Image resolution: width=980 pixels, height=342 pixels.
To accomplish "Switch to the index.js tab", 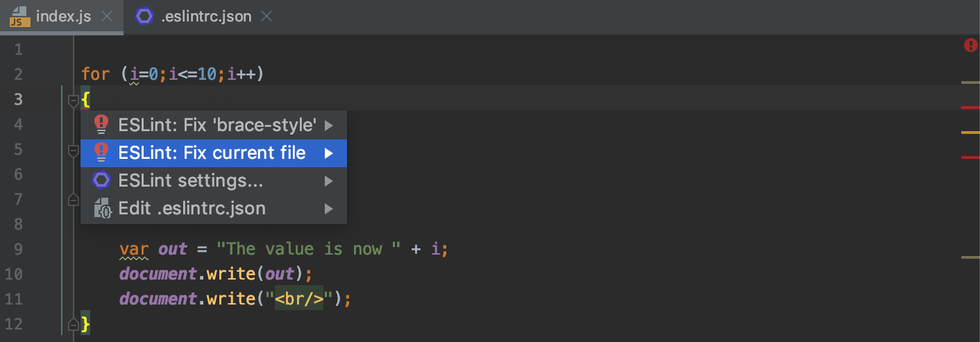I will tap(62, 17).
